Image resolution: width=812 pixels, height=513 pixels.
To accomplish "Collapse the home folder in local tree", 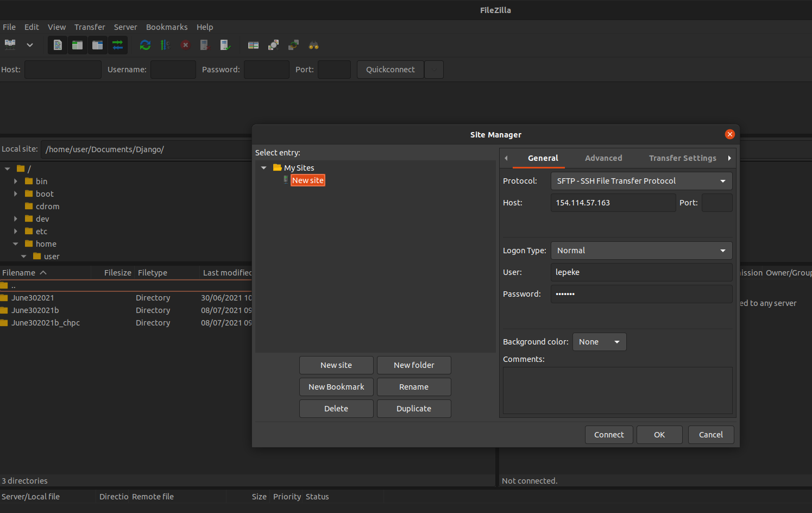I will pos(16,244).
